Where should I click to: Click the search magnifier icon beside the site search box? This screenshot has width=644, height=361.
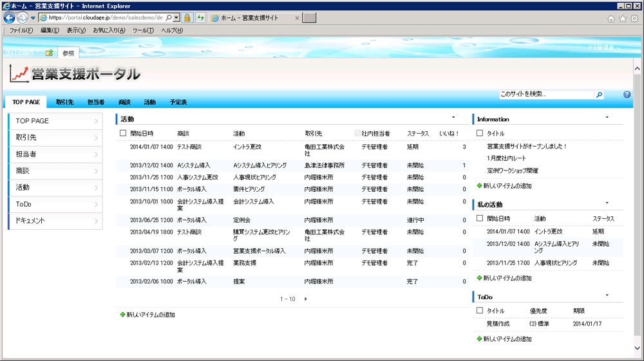(599, 95)
